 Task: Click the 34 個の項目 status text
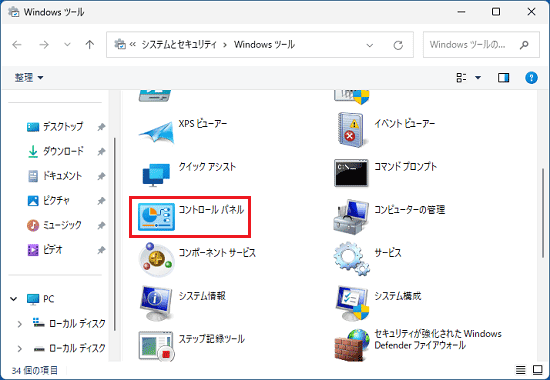coord(34,370)
